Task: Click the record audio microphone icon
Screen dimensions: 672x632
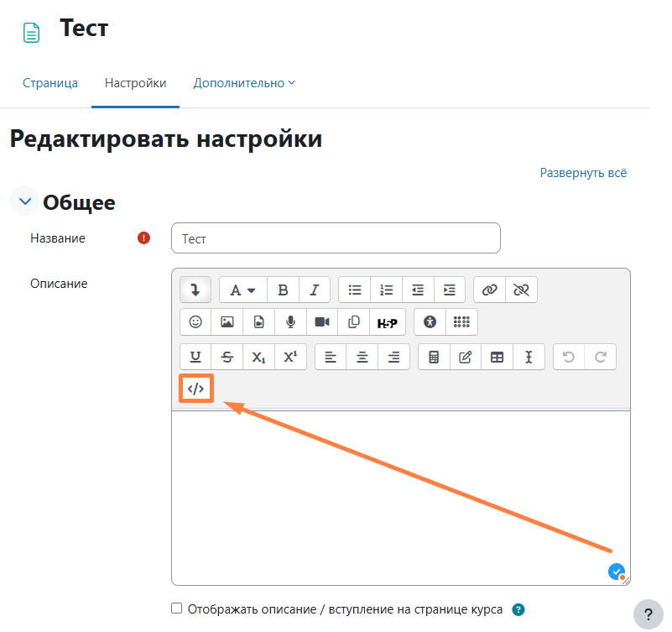Action: 290,322
